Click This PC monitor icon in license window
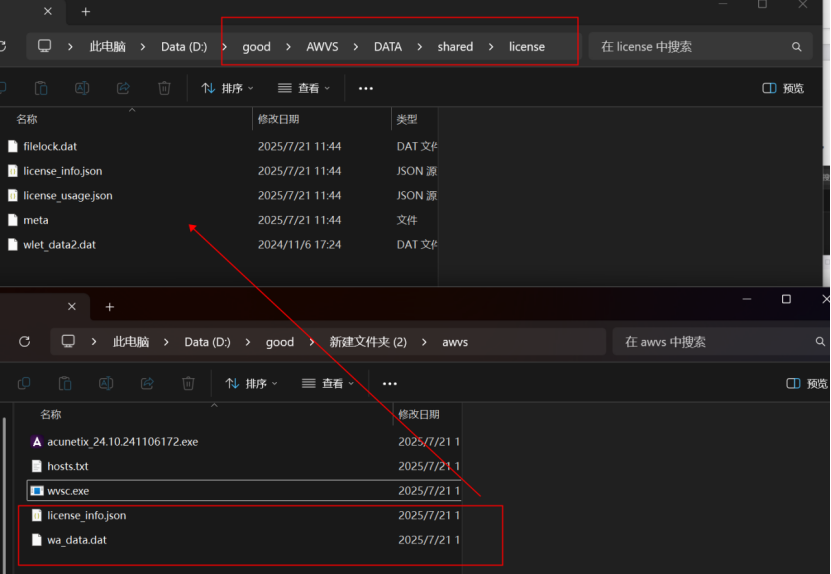This screenshot has height=574, width=831. click(45, 46)
